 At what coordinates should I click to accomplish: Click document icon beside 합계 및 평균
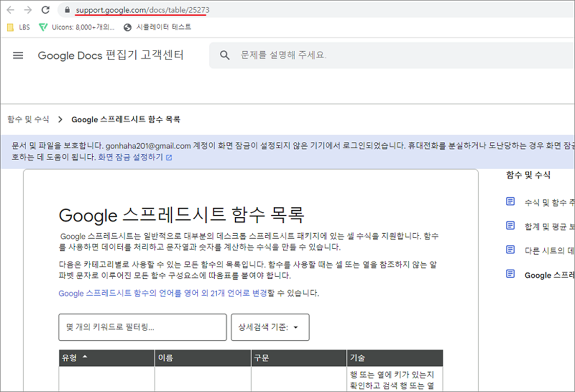[x=510, y=225]
